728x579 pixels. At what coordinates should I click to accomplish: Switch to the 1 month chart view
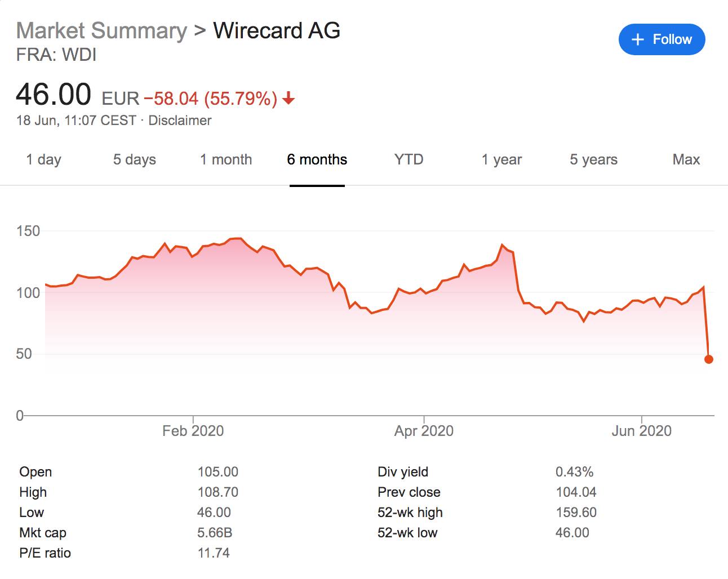(x=226, y=160)
